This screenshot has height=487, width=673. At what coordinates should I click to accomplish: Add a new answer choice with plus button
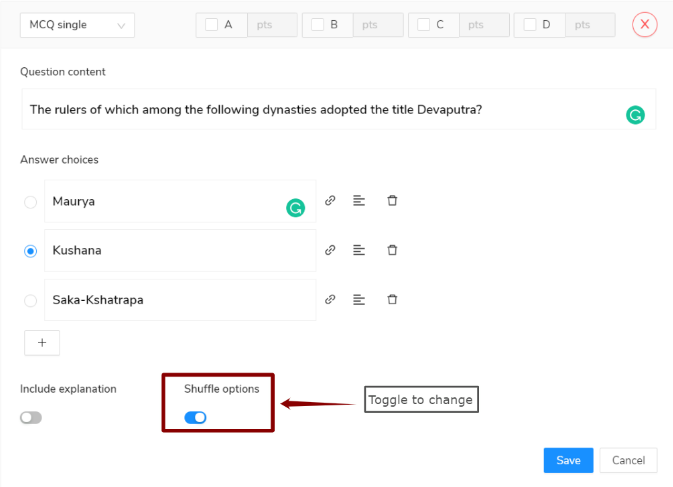(42, 343)
